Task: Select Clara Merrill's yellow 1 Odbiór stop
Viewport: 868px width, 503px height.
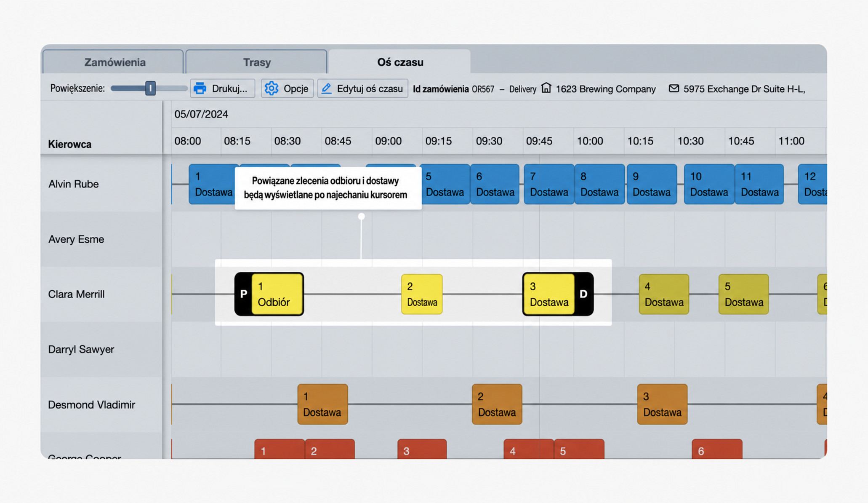Action: pos(277,294)
